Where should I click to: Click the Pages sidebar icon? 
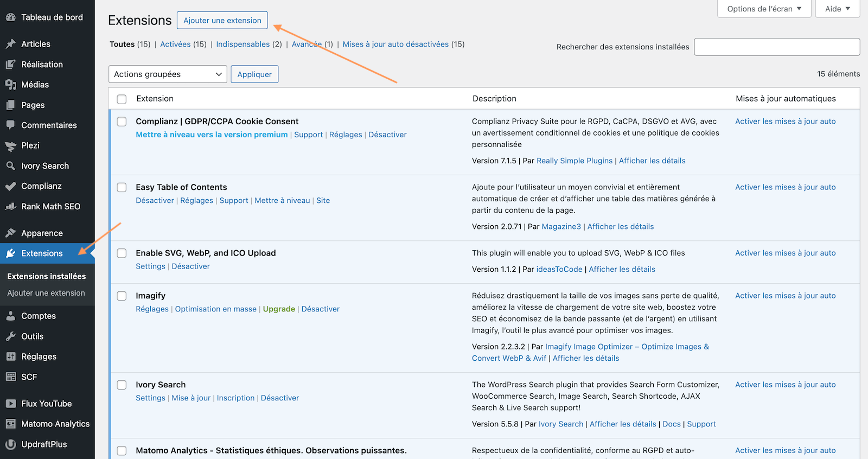click(x=11, y=105)
